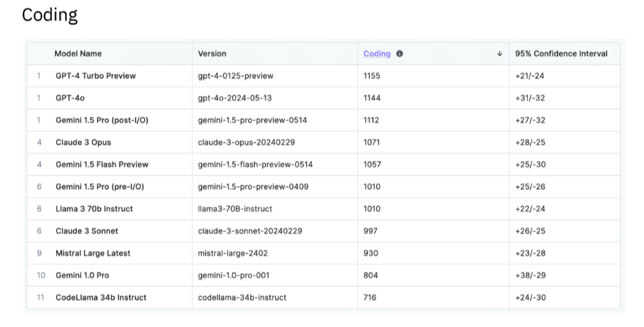
Task: Click the 95% Confidence Interval header
Action: point(561,54)
